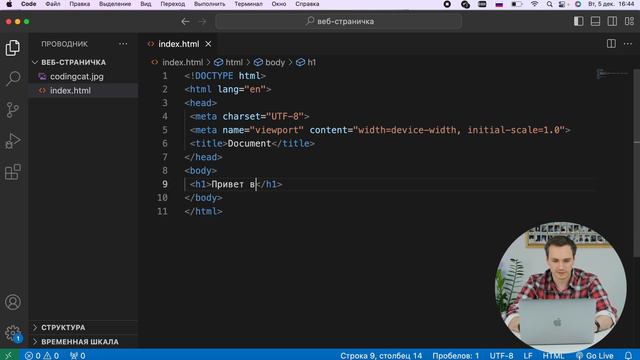640x360 pixels.
Task: Split the editor to the right
Action: (611, 44)
